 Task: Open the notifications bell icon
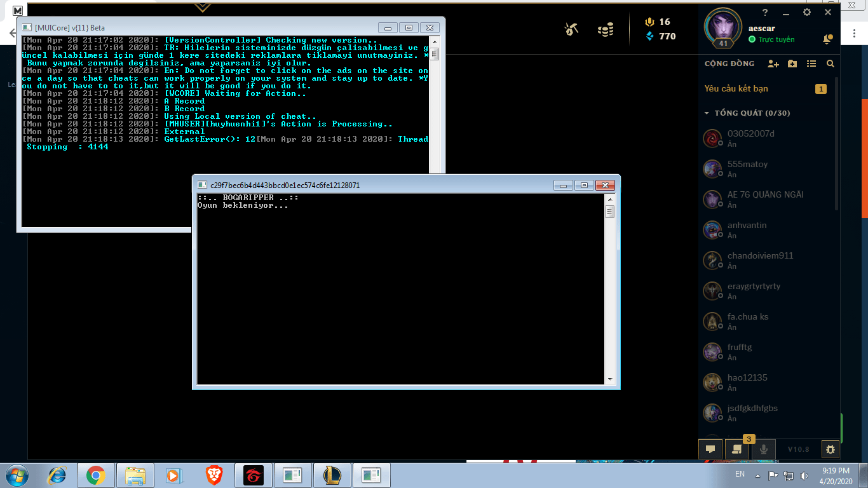(x=827, y=39)
